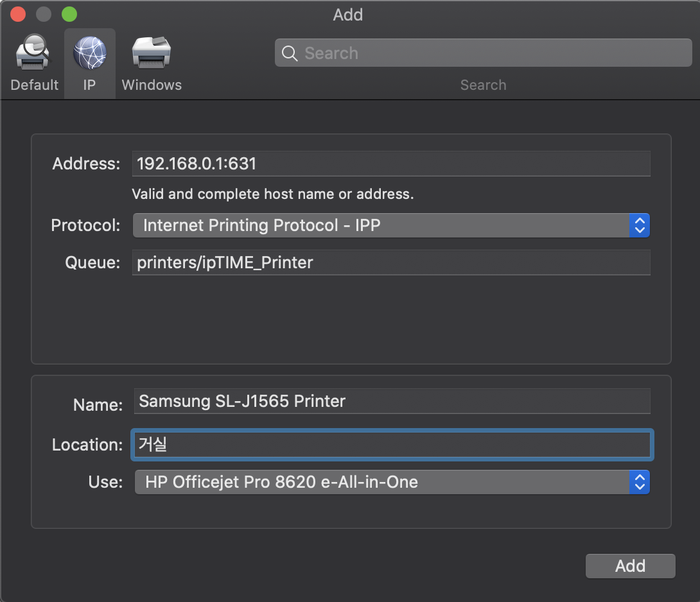Click inside the Location field
This screenshot has width=700, height=602.
[x=392, y=445]
